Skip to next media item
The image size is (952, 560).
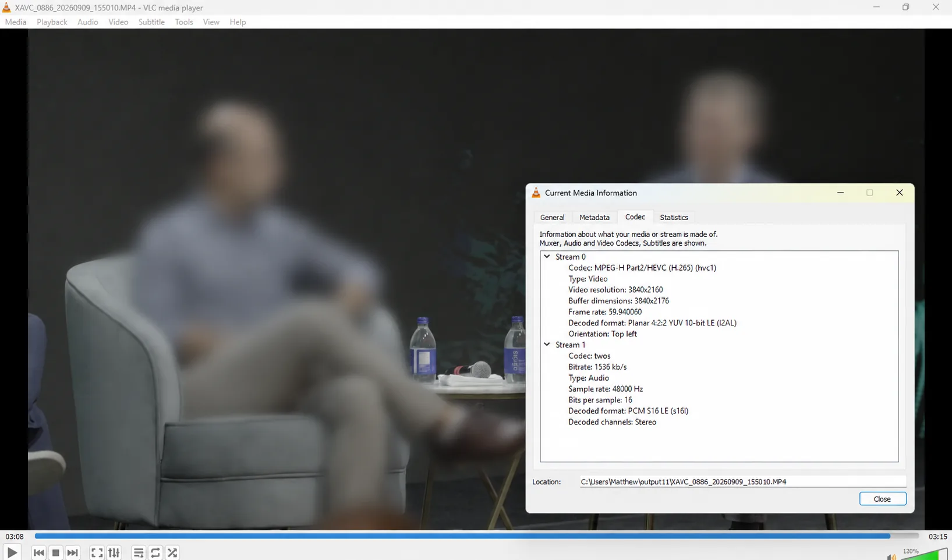pos(73,552)
